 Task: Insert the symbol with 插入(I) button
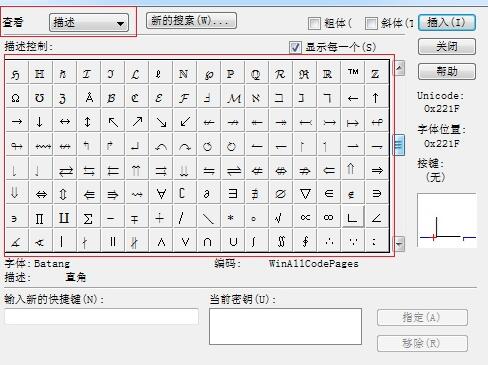pyautogui.click(x=447, y=22)
